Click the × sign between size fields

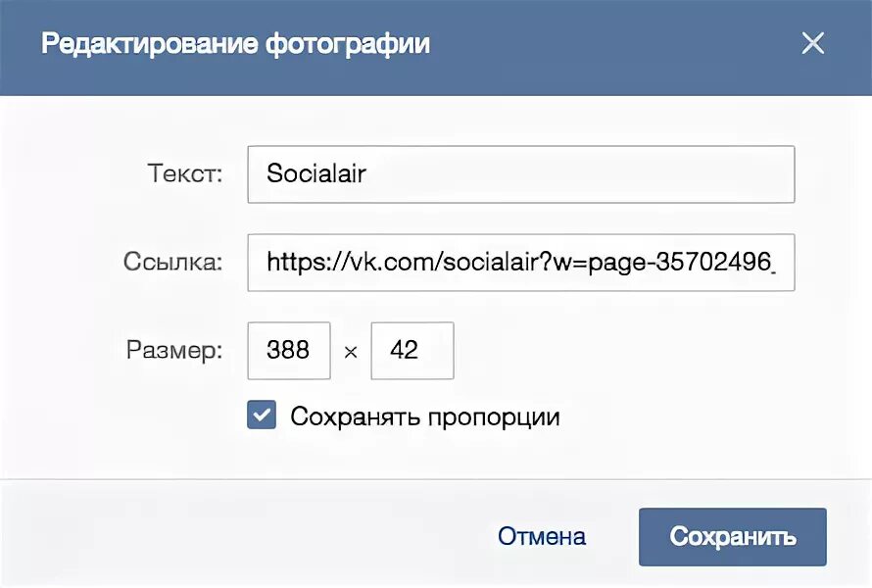point(351,352)
